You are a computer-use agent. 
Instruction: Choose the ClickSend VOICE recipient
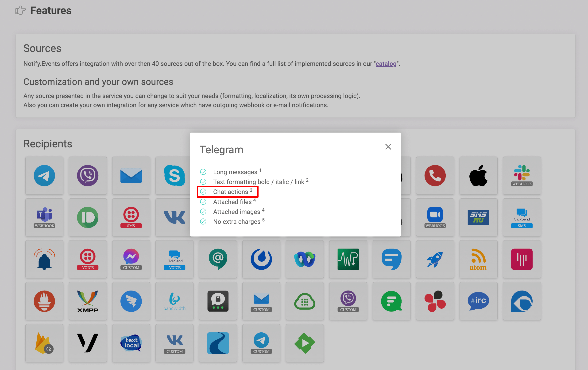(174, 259)
